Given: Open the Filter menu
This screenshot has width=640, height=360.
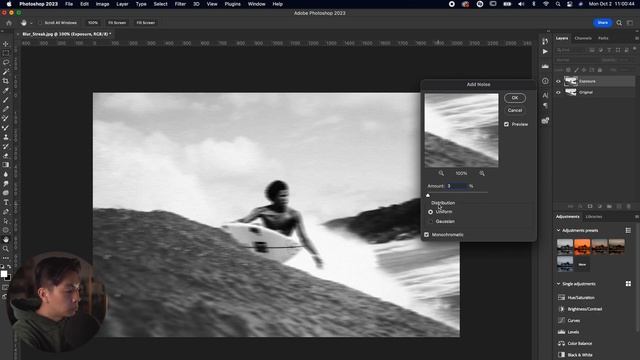Looking at the screenshot, I should coord(180,4).
